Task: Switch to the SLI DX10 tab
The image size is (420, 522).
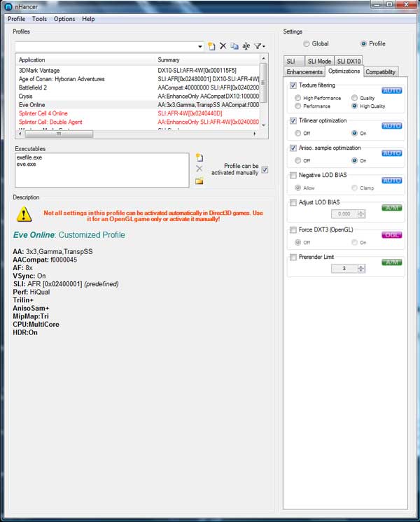Action: pyautogui.click(x=349, y=62)
